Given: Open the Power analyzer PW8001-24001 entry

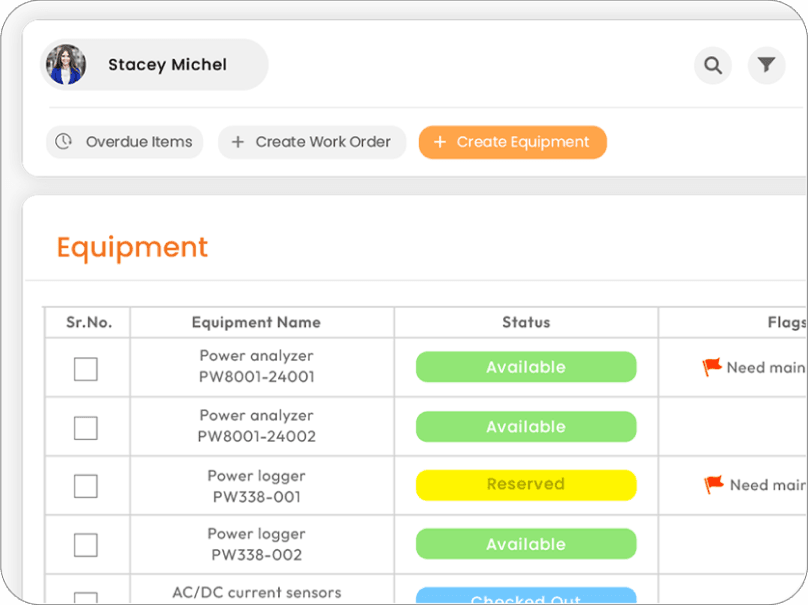Looking at the screenshot, I should pos(257,366).
